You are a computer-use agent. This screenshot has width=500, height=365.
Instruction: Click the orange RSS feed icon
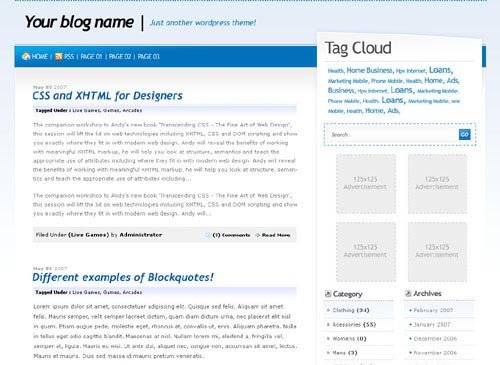click(x=59, y=56)
